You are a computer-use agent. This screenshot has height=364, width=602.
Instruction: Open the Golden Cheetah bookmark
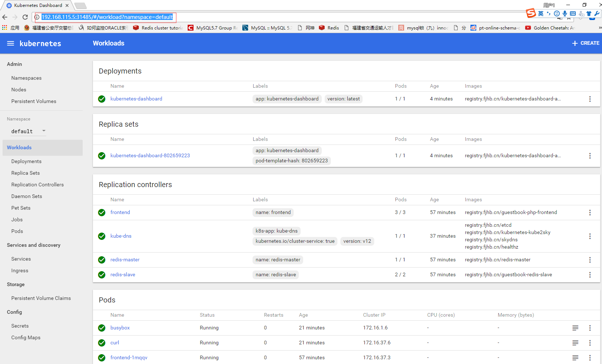(550, 28)
